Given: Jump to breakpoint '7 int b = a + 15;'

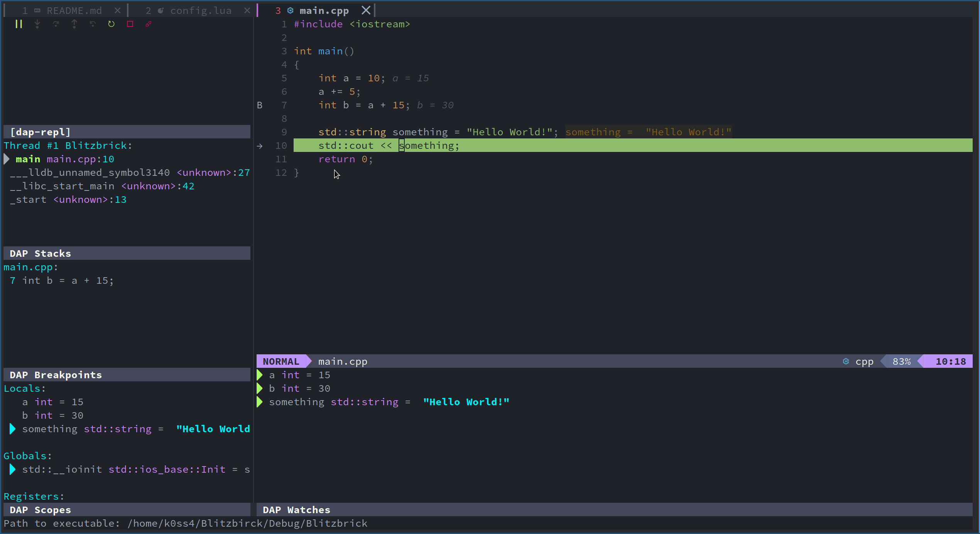Looking at the screenshot, I should pos(62,280).
